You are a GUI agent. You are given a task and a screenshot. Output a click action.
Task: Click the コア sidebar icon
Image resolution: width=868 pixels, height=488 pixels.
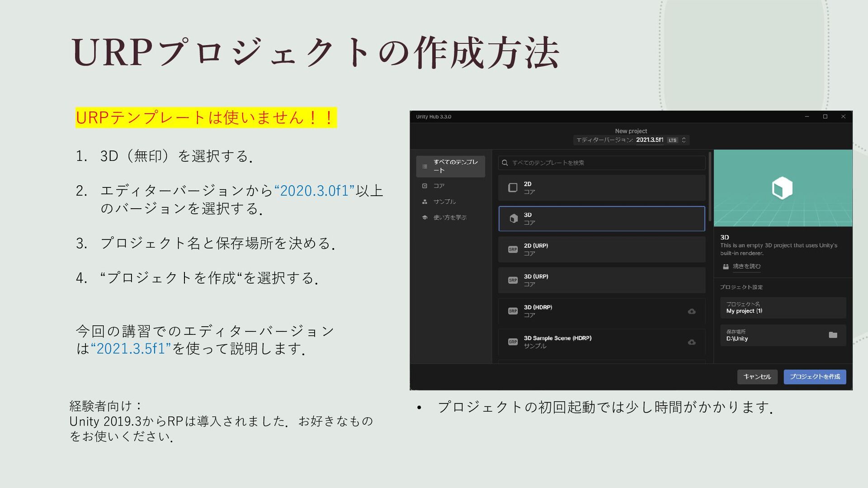pyautogui.click(x=425, y=186)
